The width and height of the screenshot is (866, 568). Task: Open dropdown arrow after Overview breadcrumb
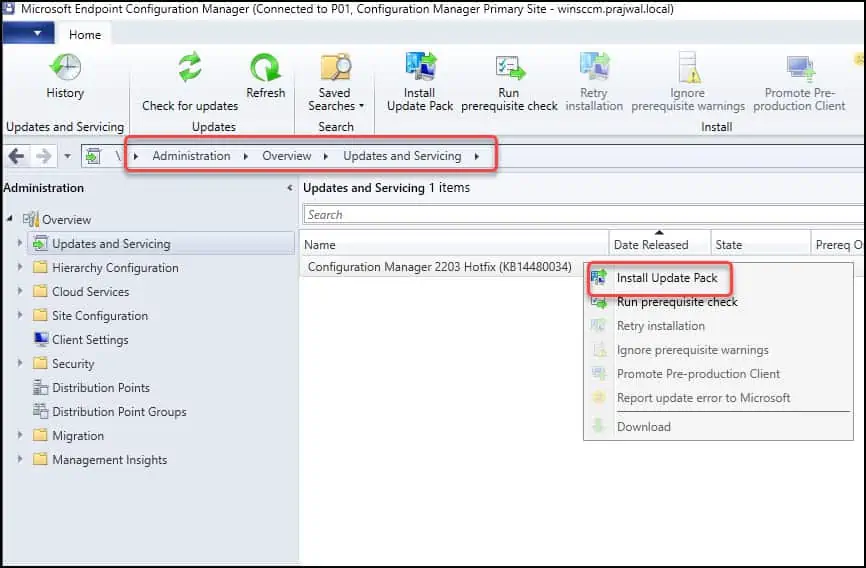(x=326, y=156)
